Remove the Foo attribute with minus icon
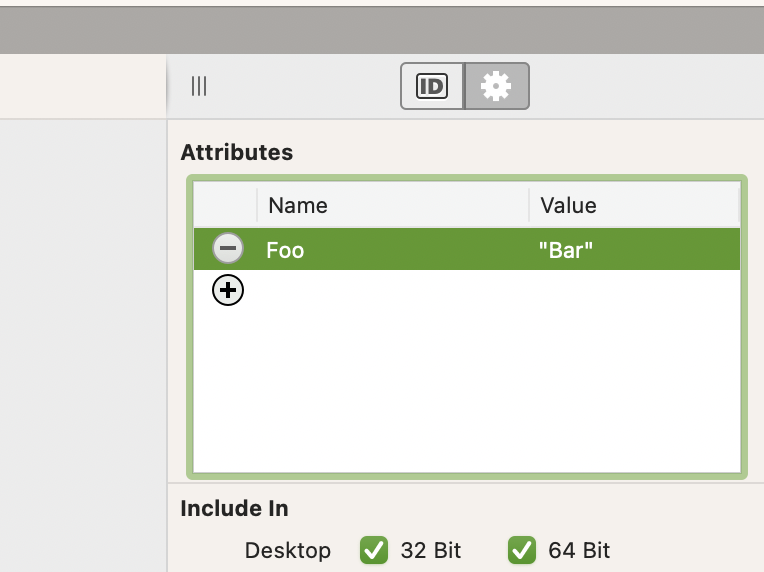 coord(228,248)
